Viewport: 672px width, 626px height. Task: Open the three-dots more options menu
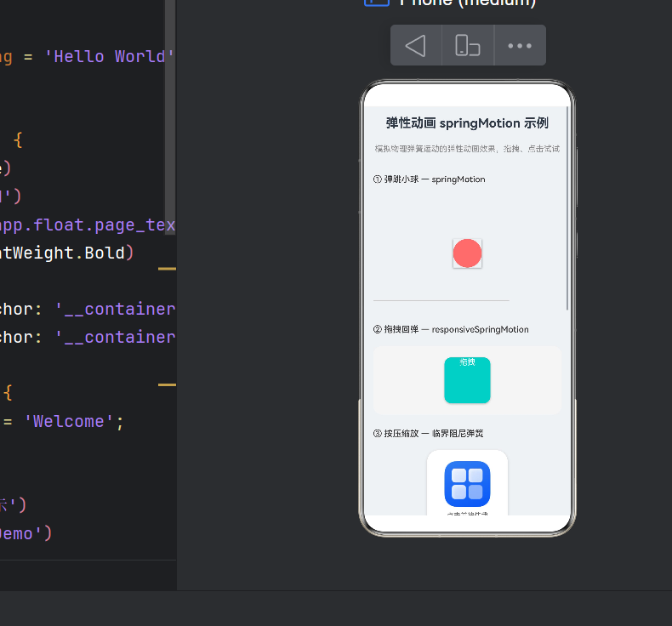tap(520, 45)
